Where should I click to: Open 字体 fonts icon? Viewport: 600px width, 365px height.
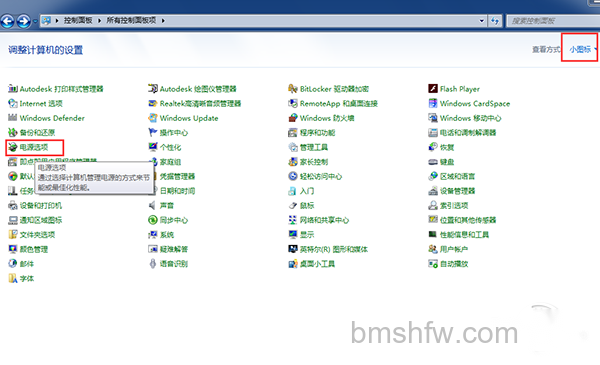[13, 278]
